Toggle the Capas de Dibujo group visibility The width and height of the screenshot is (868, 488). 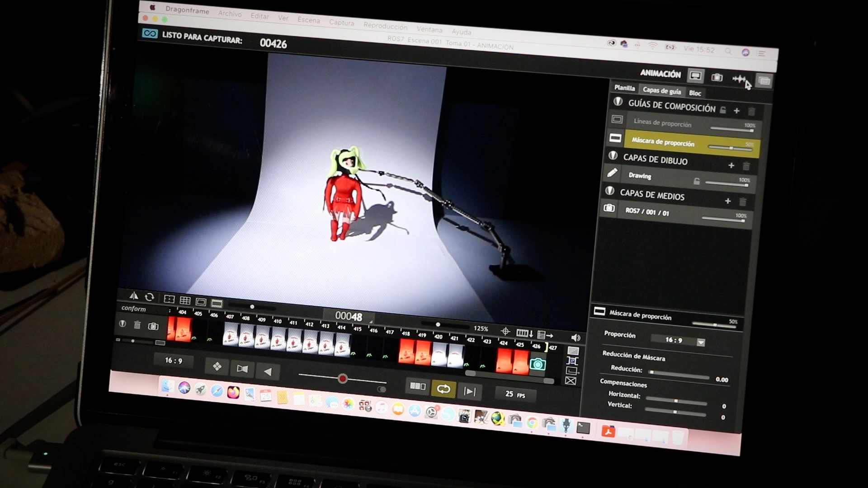[613, 156]
